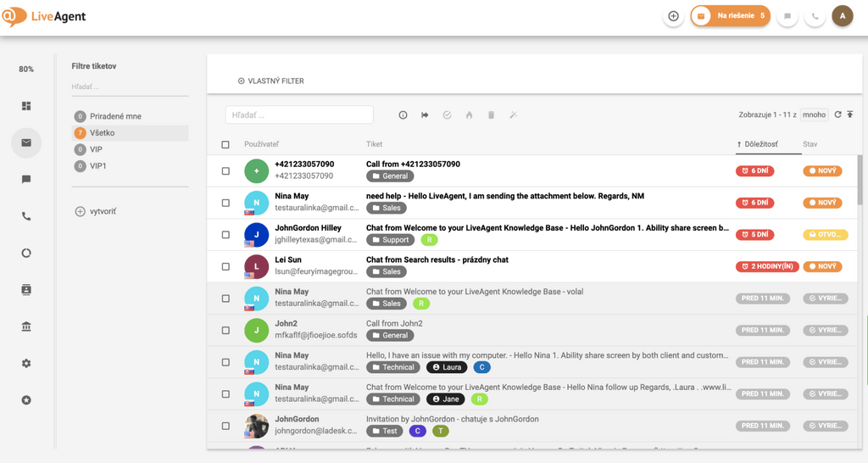Click the Používateľ column header
Image resolution: width=868 pixels, height=463 pixels.
coord(261,144)
